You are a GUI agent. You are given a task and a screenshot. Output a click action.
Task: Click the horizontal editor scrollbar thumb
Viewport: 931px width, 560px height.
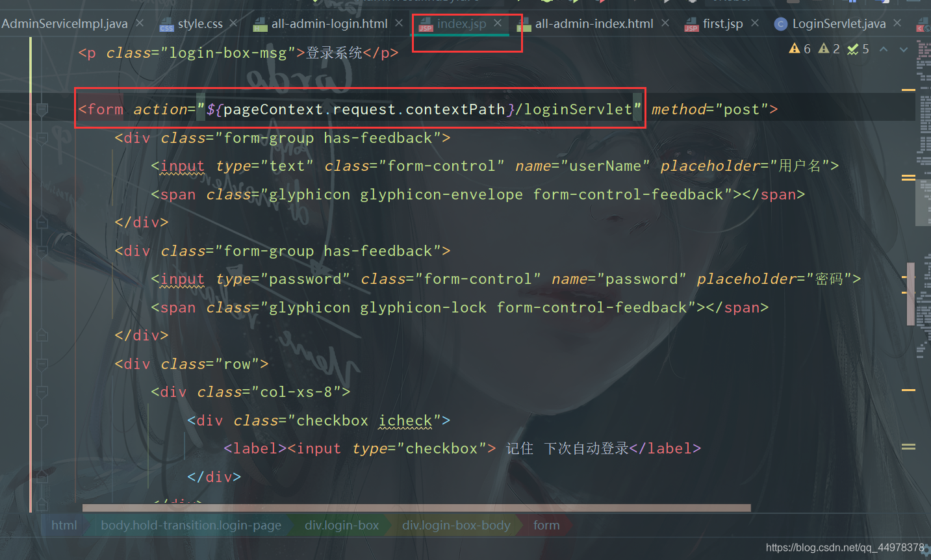[x=416, y=508]
